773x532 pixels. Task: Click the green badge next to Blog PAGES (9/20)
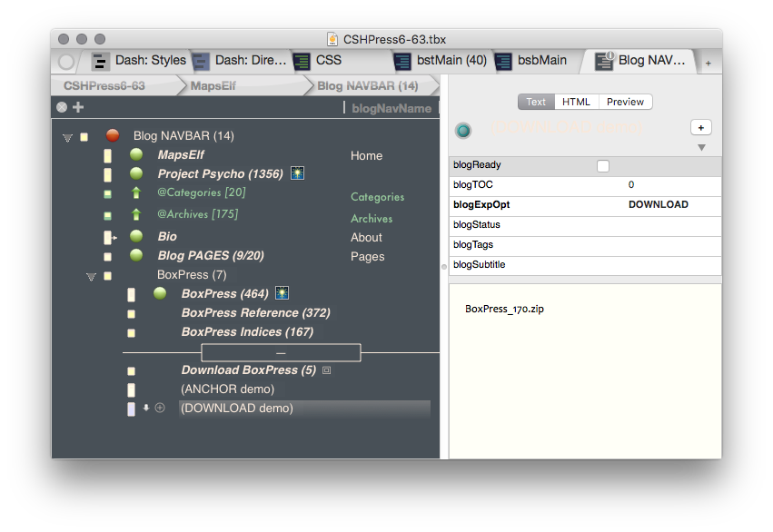pos(136,255)
